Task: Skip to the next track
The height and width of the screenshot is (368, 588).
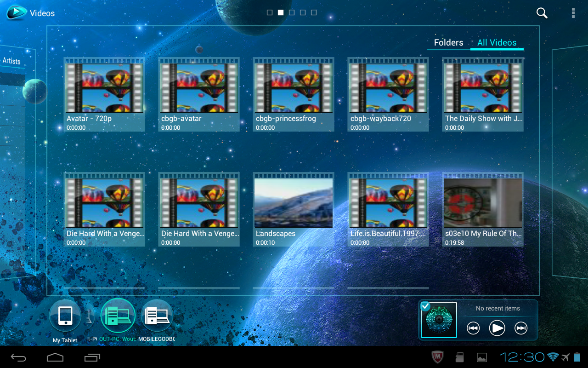Action: [521, 328]
